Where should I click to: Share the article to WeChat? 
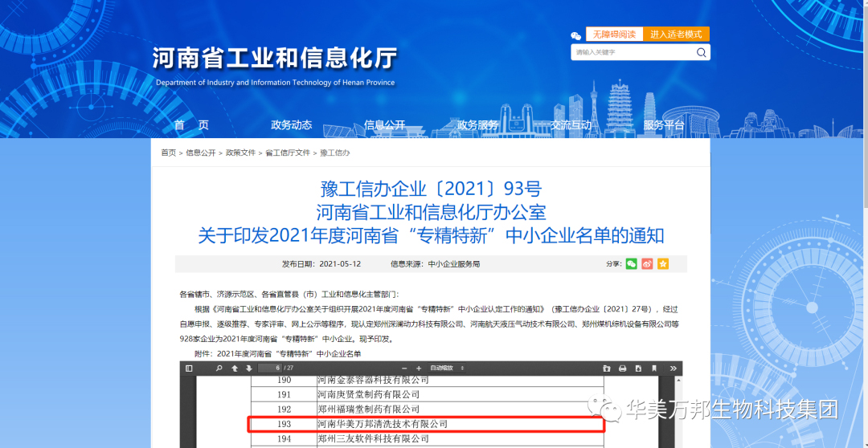[632, 264]
